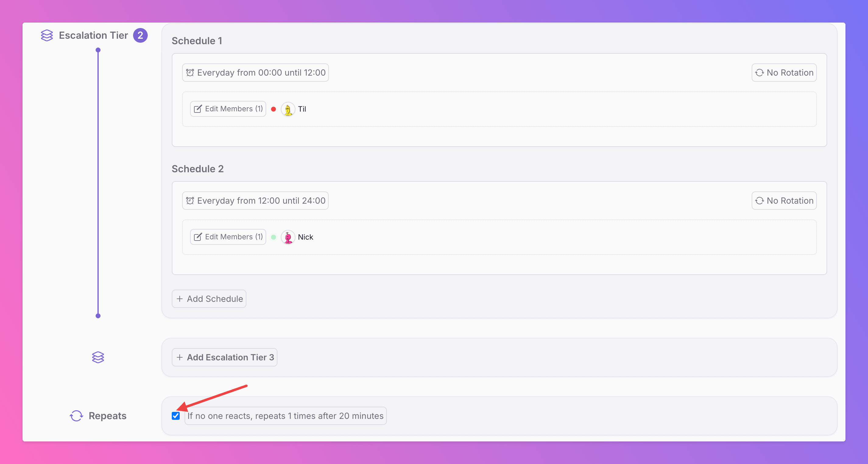Screen dimensions: 868x464
Task: Open Schedule 1 No Rotation selector
Action: point(784,73)
